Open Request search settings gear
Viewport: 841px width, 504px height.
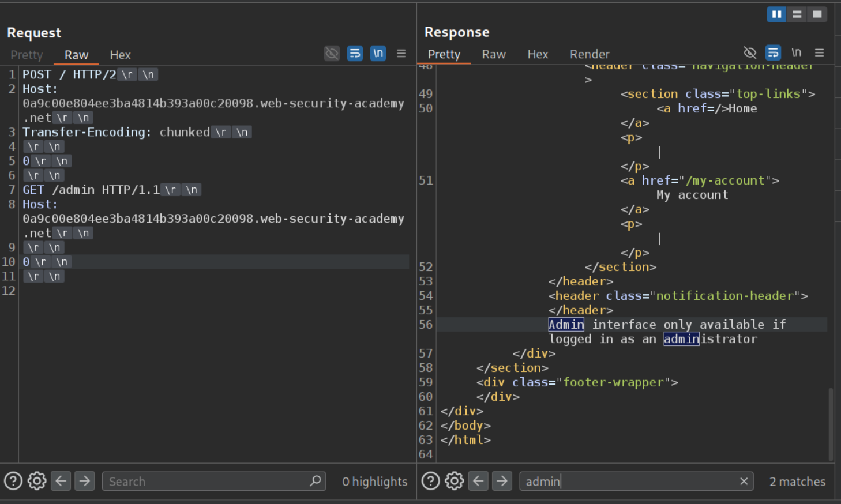pyautogui.click(x=37, y=481)
